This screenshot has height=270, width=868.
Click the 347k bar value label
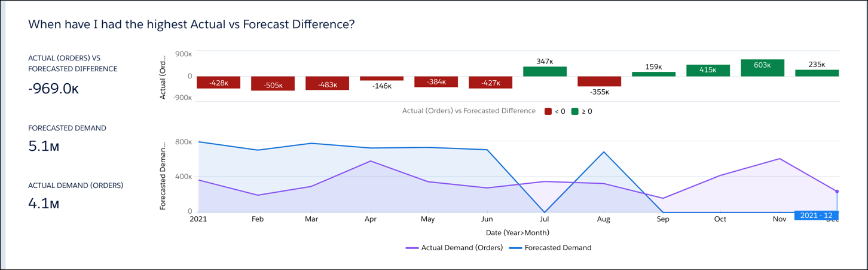[x=545, y=61]
